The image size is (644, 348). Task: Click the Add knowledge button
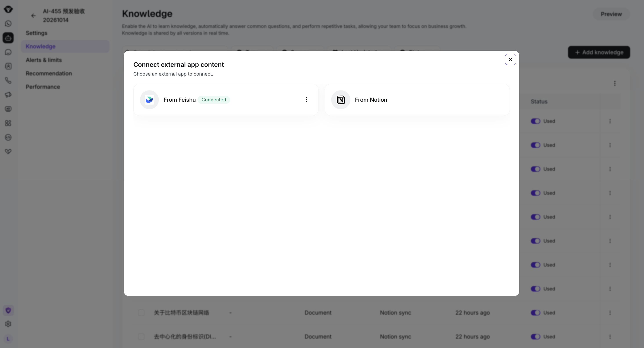click(x=599, y=52)
